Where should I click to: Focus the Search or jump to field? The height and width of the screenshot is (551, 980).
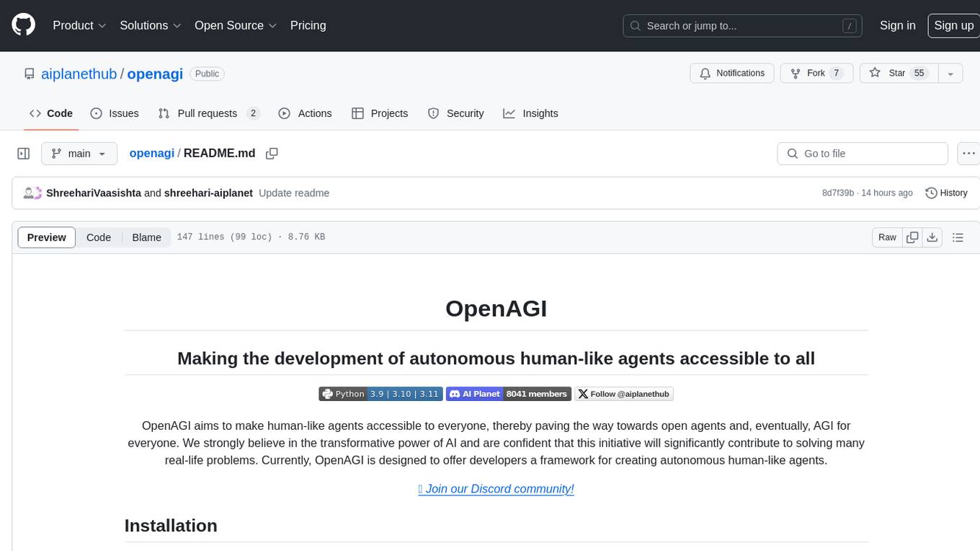[x=744, y=26]
